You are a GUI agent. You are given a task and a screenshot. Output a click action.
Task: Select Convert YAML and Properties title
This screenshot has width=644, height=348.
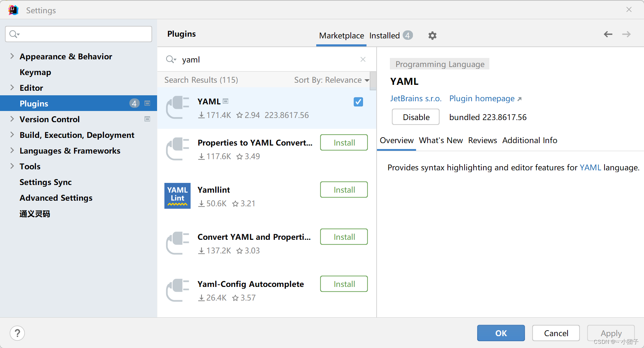pyautogui.click(x=254, y=237)
